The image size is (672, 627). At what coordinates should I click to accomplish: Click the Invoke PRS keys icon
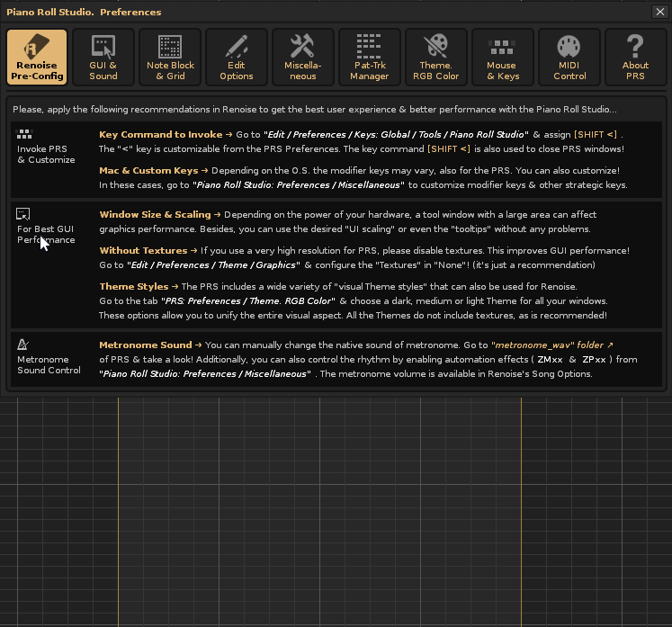tap(24, 134)
